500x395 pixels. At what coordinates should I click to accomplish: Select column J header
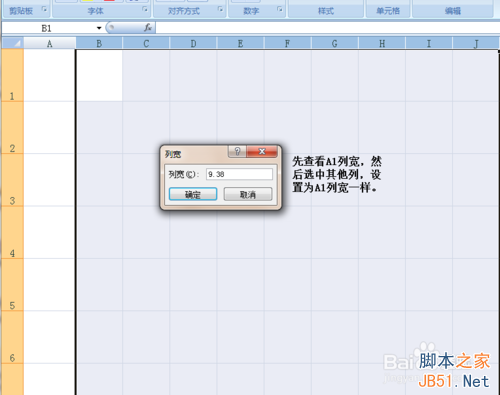click(476, 43)
